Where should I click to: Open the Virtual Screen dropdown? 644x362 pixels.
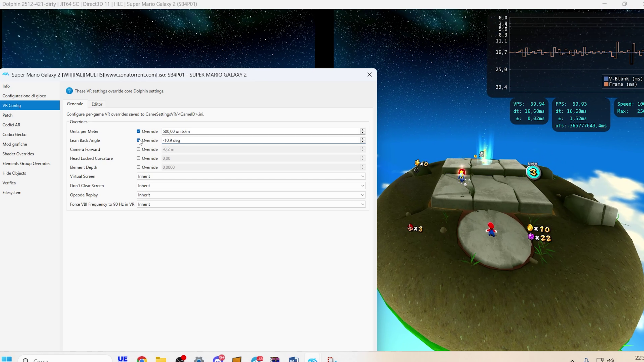(251, 176)
